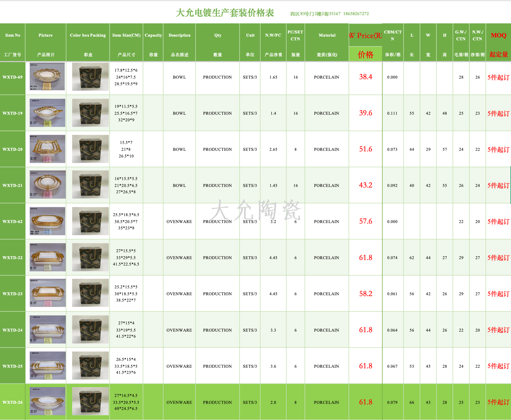Image resolution: width=511 pixels, height=420 pixels.
Task: Click the CBM value 0.111 cell
Action: pos(392,113)
